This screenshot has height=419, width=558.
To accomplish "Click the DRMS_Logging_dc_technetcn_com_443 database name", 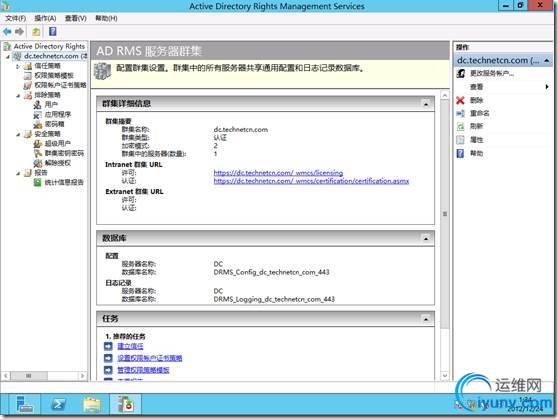I will pyautogui.click(x=274, y=299).
